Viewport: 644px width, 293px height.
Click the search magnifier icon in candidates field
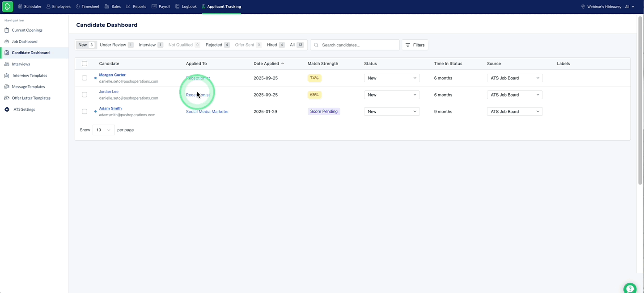316,45
